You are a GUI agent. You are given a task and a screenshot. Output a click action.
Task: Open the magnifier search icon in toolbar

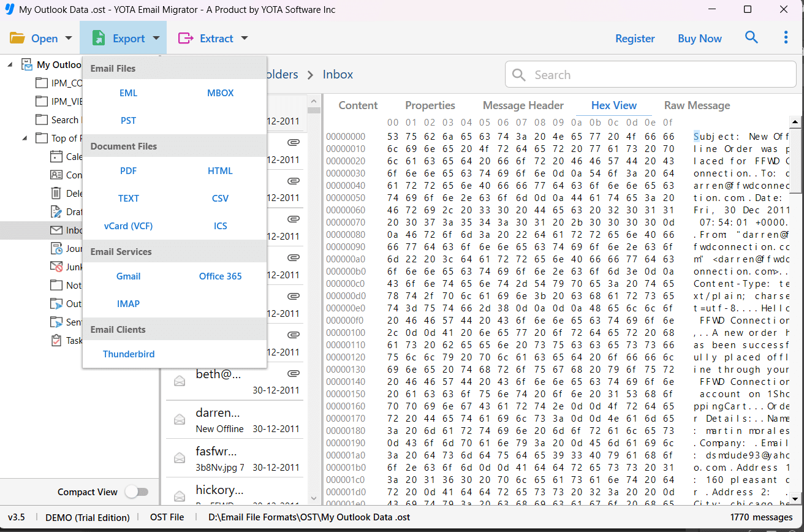point(751,37)
